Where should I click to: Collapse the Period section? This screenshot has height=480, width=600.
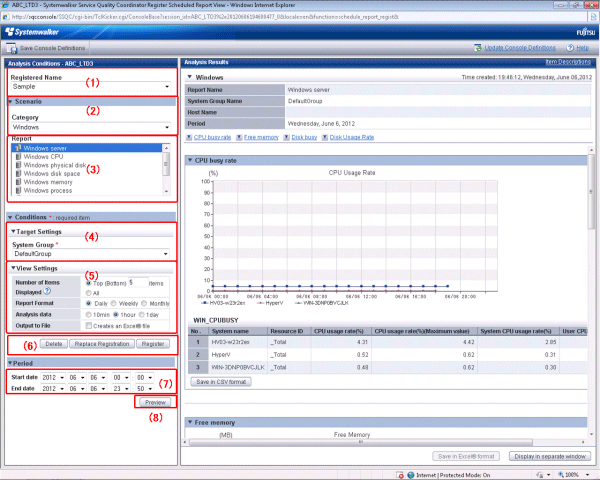pos(10,363)
